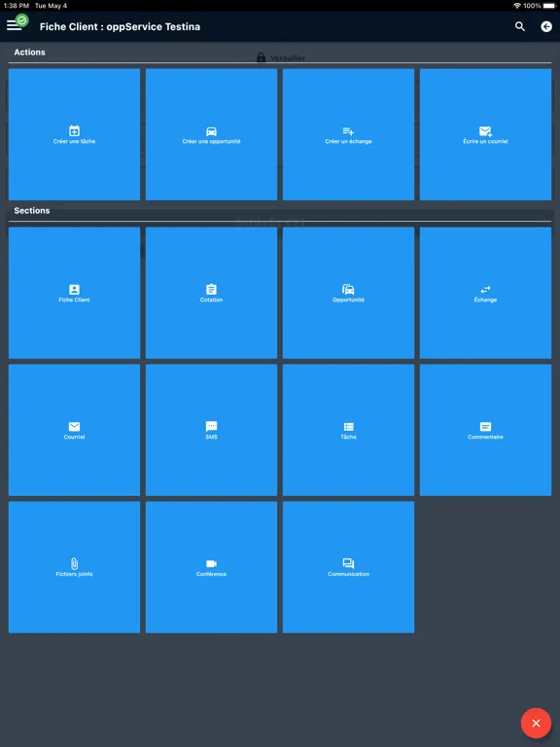Open the SMS section tile
Screen dimensions: 560x747
tap(211, 430)
